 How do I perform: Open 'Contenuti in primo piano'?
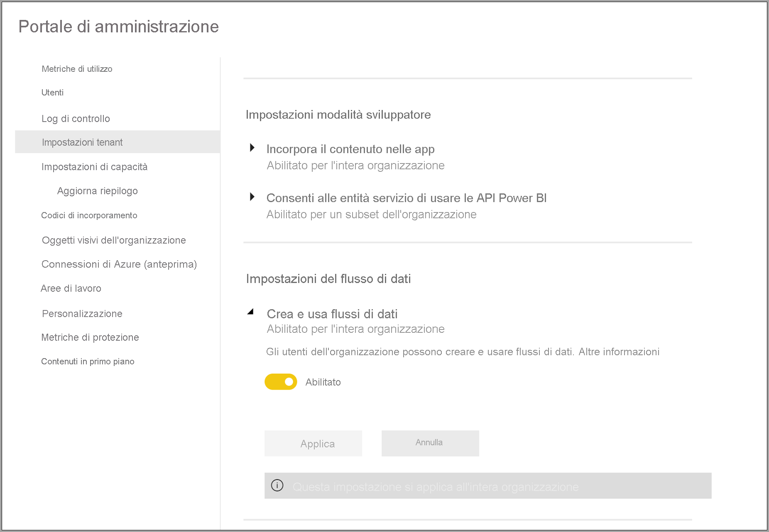click(88, 361)
